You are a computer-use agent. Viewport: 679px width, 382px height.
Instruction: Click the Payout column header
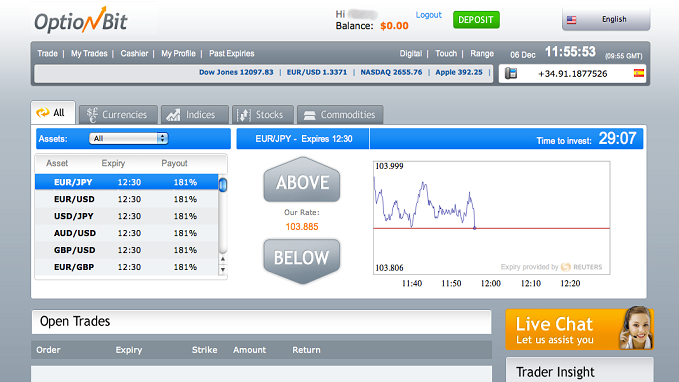tap(174, 163)
